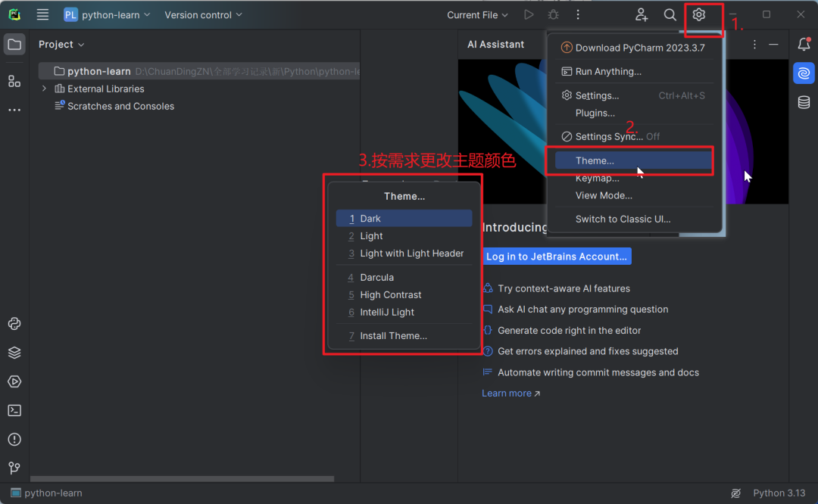Screen dimensions: 818x504
Task: Click the AI status icon in status bar
Action: click(735, 493)
